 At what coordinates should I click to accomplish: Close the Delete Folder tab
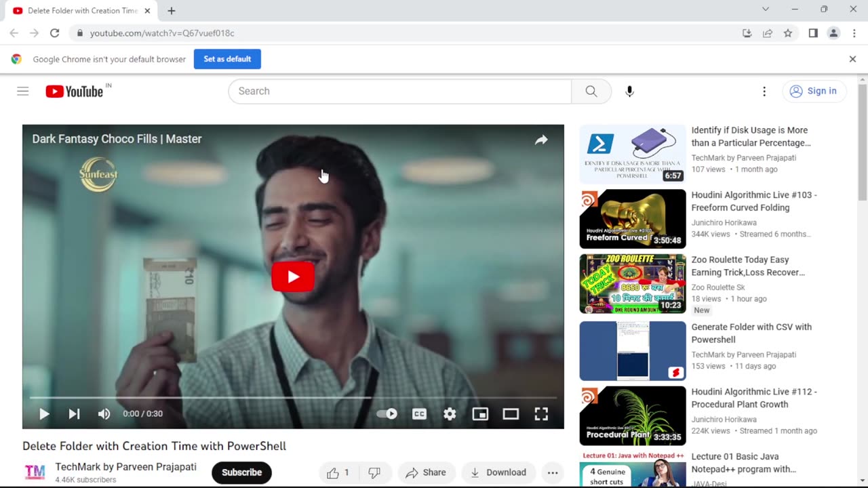point(147,11)
